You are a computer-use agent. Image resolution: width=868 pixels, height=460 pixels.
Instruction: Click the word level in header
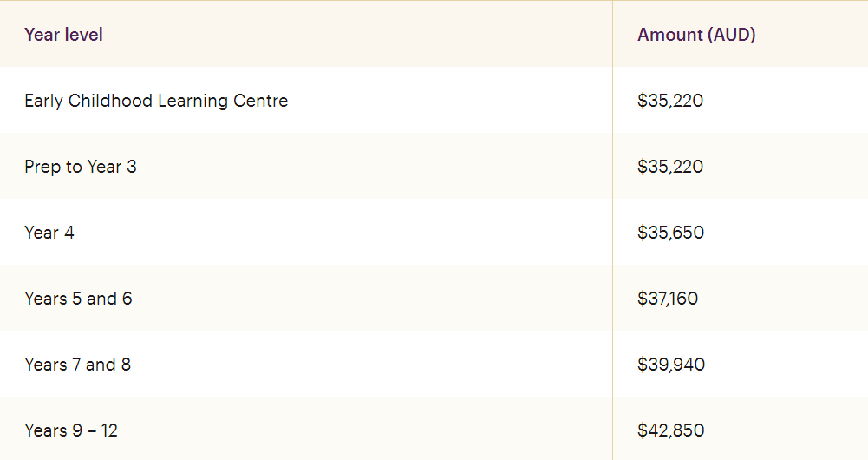coord(83,35)
